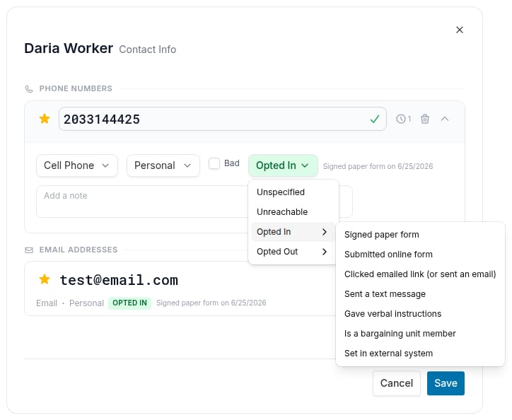
Task: Open the Opted In submenu item
Action: pyautogui.click(x=293, y=232)
